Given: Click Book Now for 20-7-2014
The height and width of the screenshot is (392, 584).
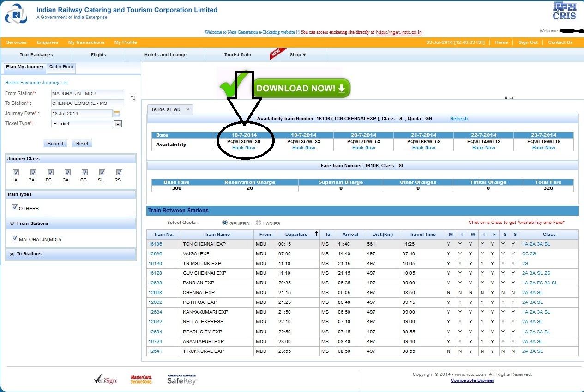Looking at the screenshot, I should (364, 148).
